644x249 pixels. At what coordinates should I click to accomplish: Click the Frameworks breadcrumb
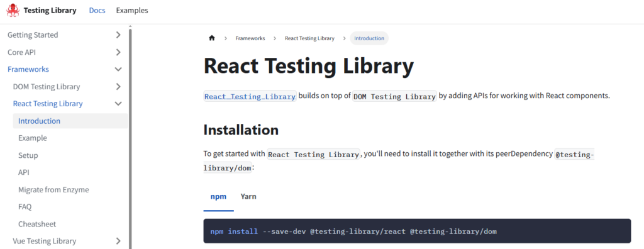click(250, 38)
